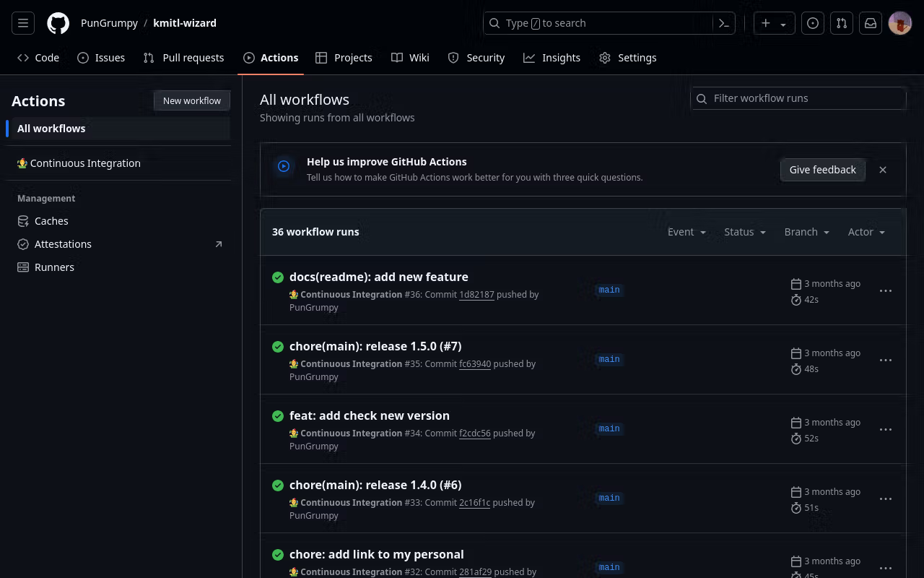Go to the Insights tab
The image size is (924, 578).
coord(552,58)
